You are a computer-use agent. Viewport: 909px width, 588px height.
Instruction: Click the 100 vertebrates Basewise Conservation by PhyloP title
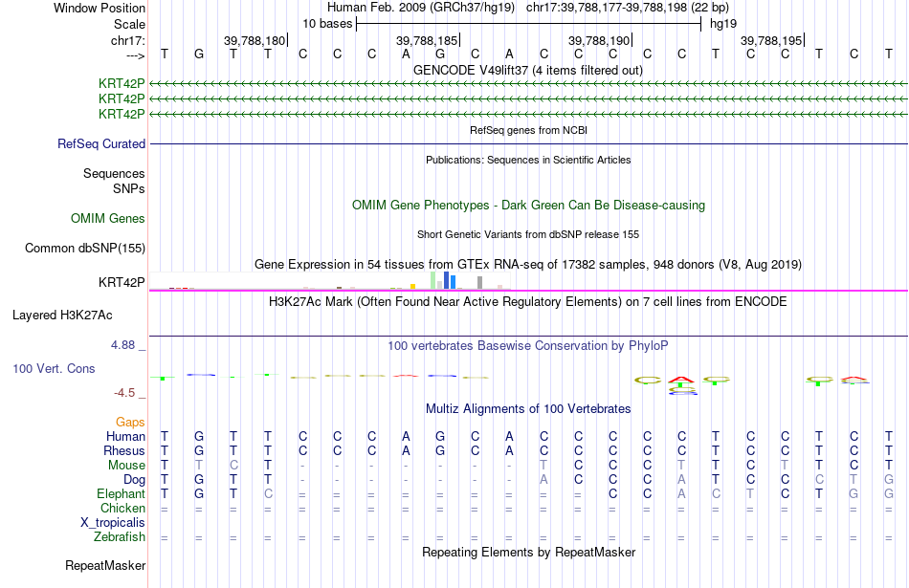click(528, 346)
